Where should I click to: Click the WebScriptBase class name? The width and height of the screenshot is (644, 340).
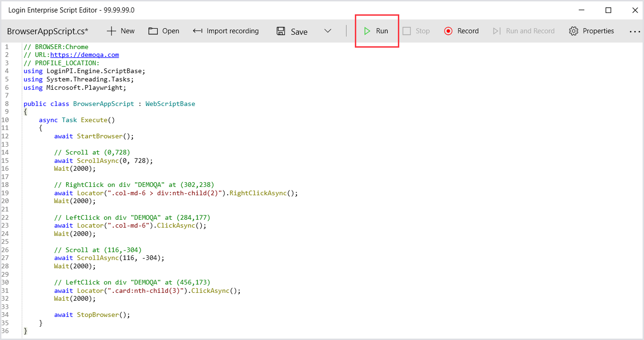[x=170, y=104]
